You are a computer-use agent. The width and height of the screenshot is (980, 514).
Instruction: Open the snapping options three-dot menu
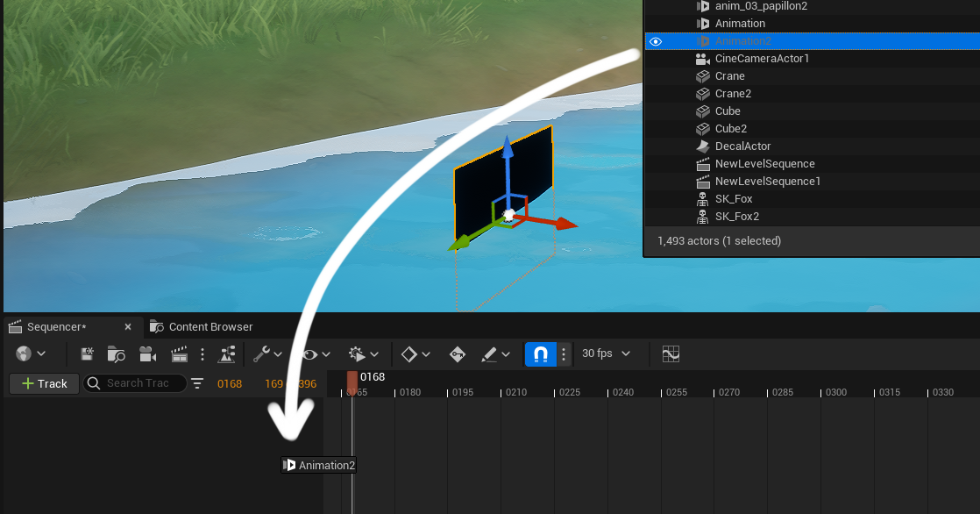[x=564, y=354]
